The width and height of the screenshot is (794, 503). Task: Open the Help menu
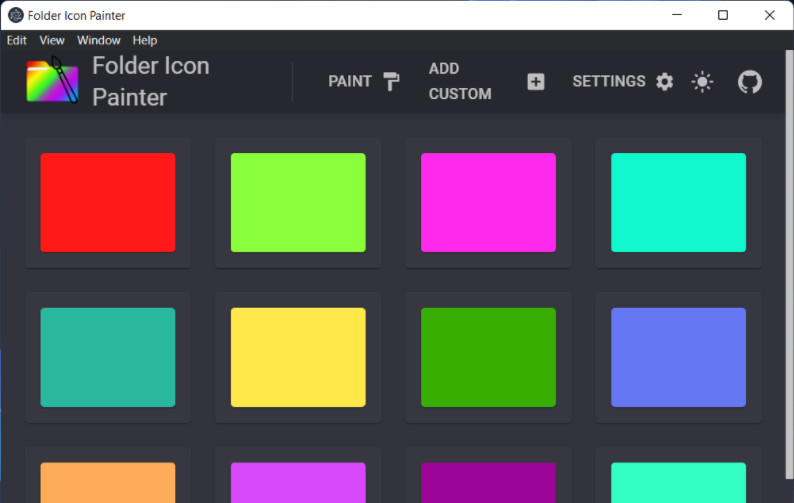(x=145, y=41)
